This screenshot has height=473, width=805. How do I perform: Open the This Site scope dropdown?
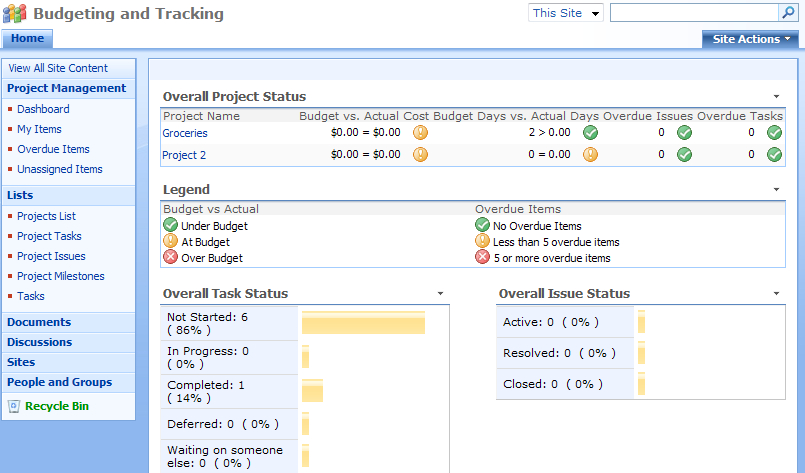pos(566,13)
